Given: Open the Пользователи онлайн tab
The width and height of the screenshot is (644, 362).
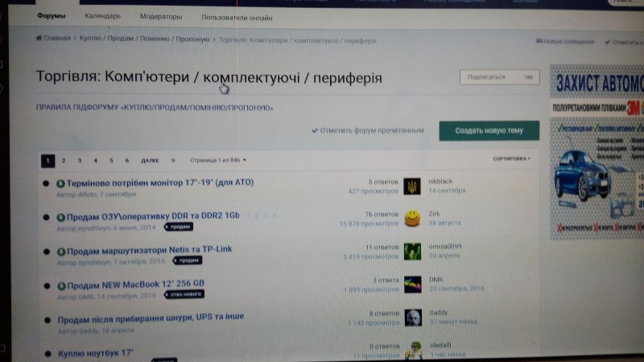Looking at the screenshot, I should click(237, 18).
